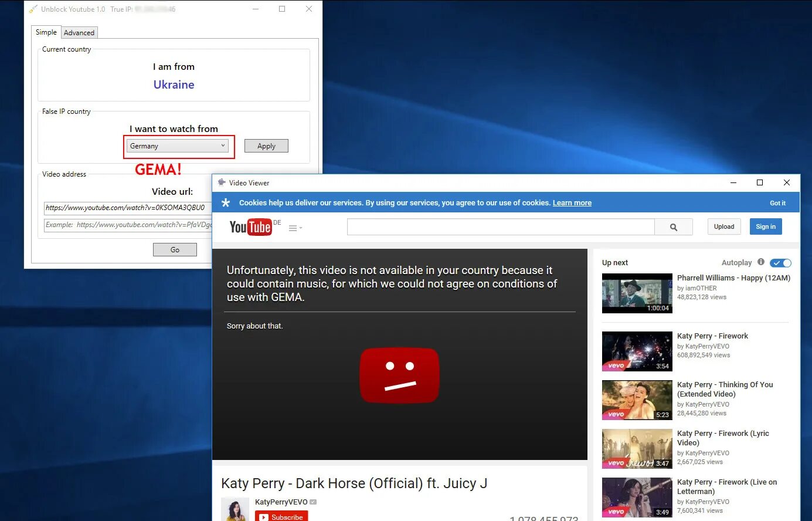Image resolution: width=812 pixels, height=521 pixels.
Task: Click the Video url field with youtube address
Action: (x=128, y=208)
